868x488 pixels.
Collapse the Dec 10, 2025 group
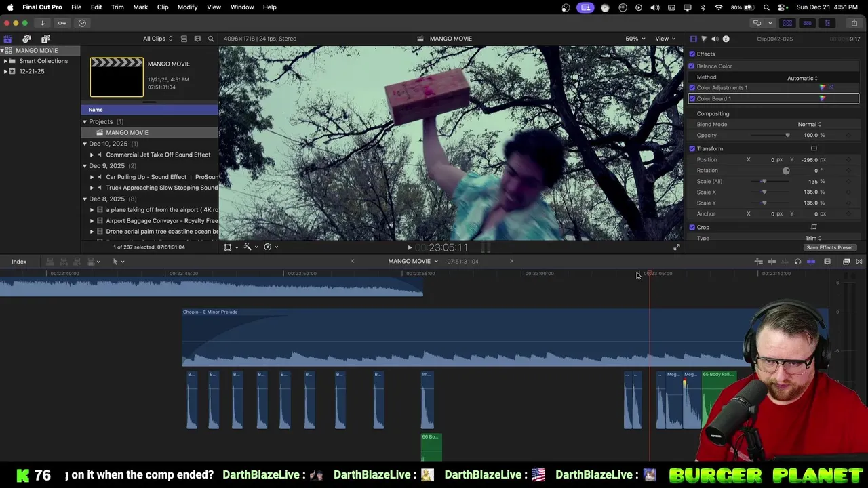tap(85, 144)
